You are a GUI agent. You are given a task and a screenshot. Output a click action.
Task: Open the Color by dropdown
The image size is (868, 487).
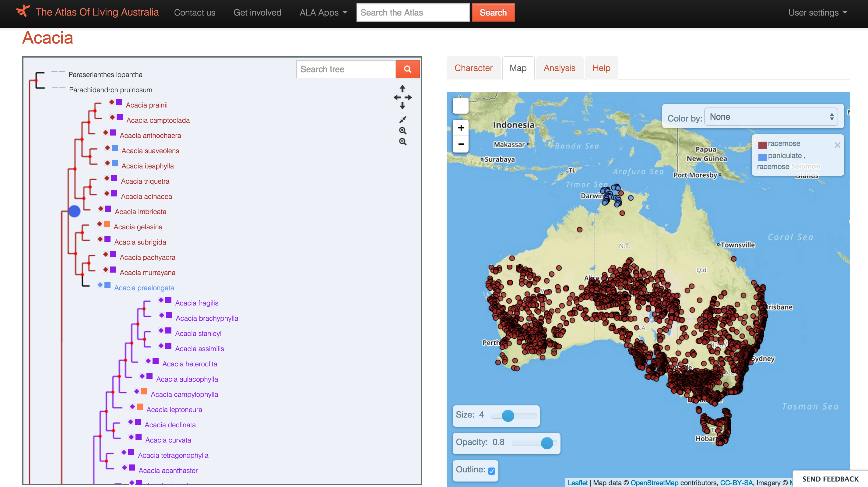click(771, 117)
